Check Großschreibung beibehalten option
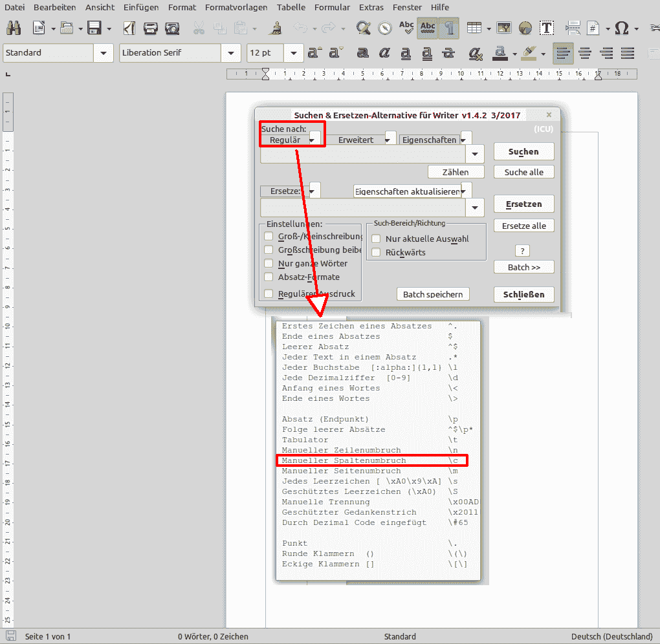Screen dimensions: 660x644 tap(269, 250)
